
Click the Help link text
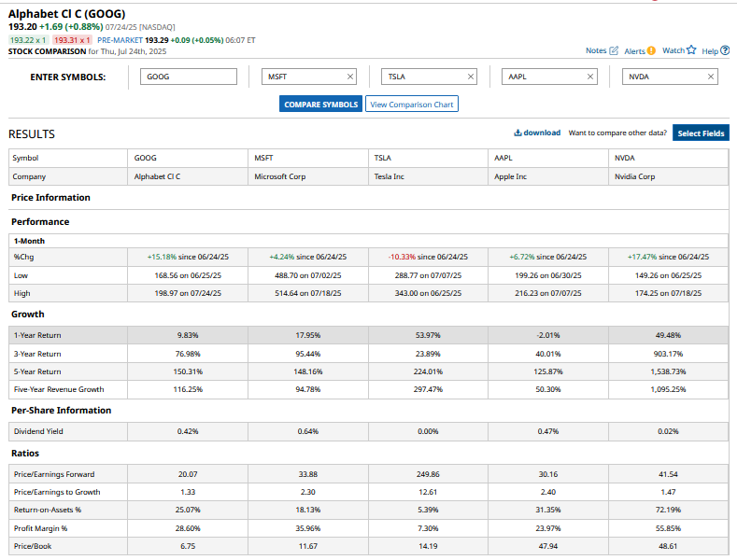[710, 51]
